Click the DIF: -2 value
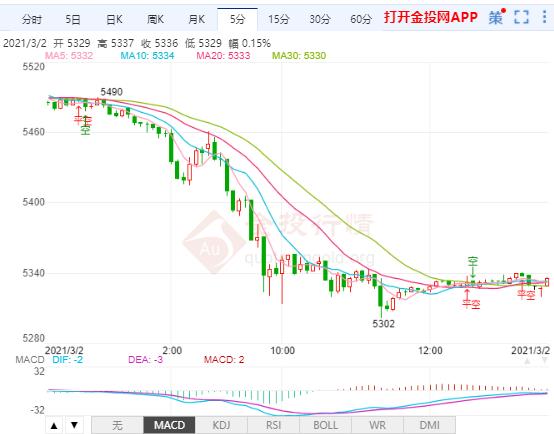This screenshot has height=434, width=554. [x=67, y=360]
